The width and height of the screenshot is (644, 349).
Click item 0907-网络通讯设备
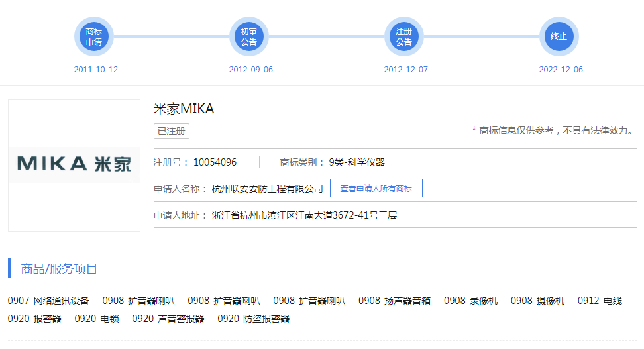pyautogui.click(x=48, y=301)
